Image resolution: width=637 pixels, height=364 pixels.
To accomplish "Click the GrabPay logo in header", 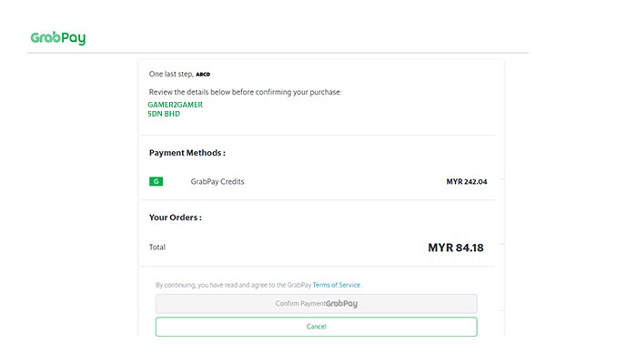I will [x=57, y=38].
